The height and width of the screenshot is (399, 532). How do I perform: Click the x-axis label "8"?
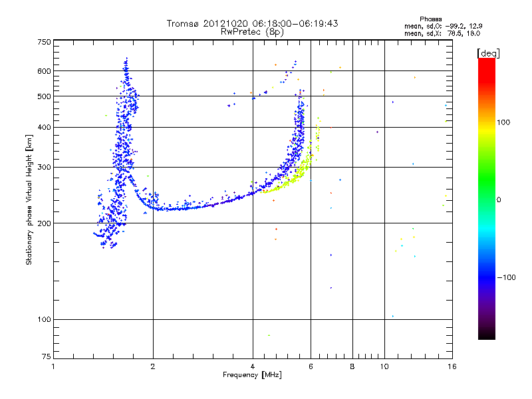352,366
